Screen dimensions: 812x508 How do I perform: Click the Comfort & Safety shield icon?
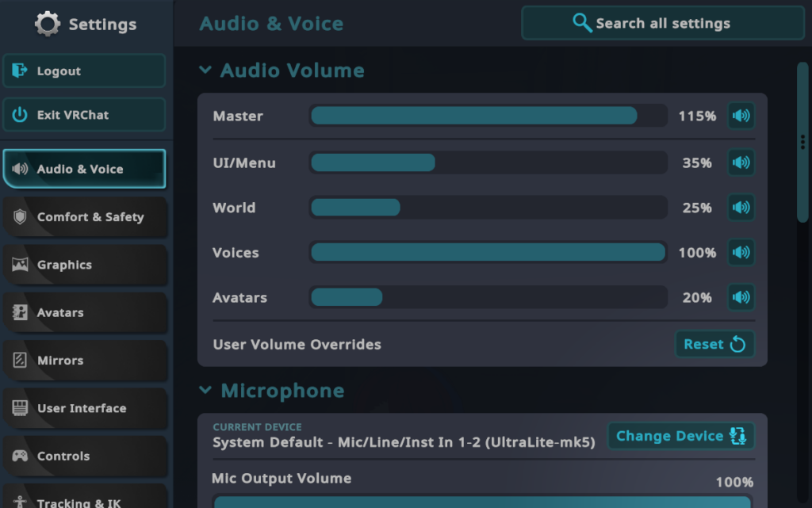pyautogui.click(x=20, y=217)
